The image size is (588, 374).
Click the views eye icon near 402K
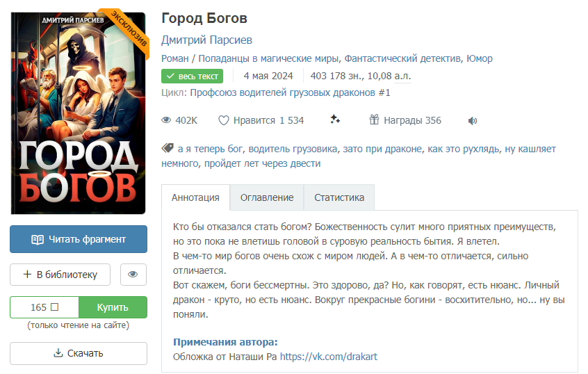(166, 120)
